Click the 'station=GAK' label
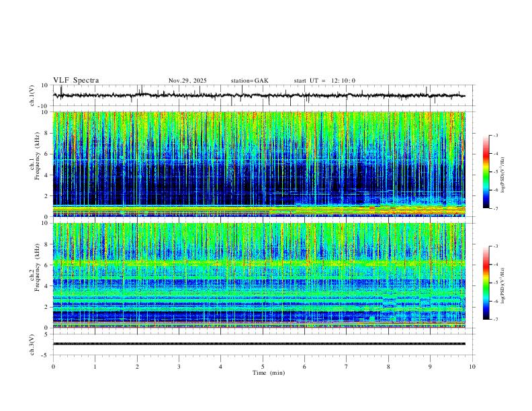The height and width of the screenshot is (411, 532). click(x=250, y=81)
